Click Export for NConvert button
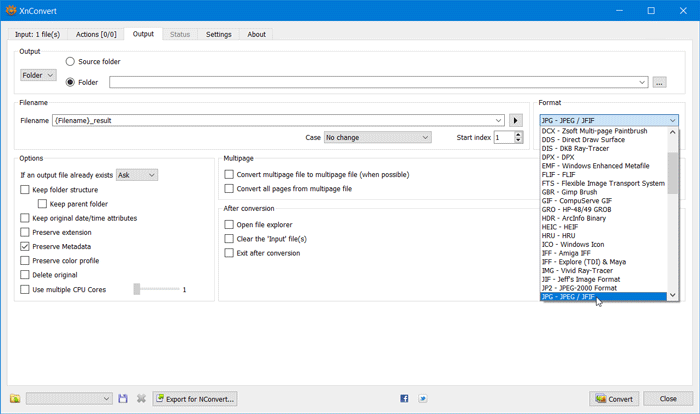Image resolution: width=700 pixels, height=414 pixels. pos(194,398)
